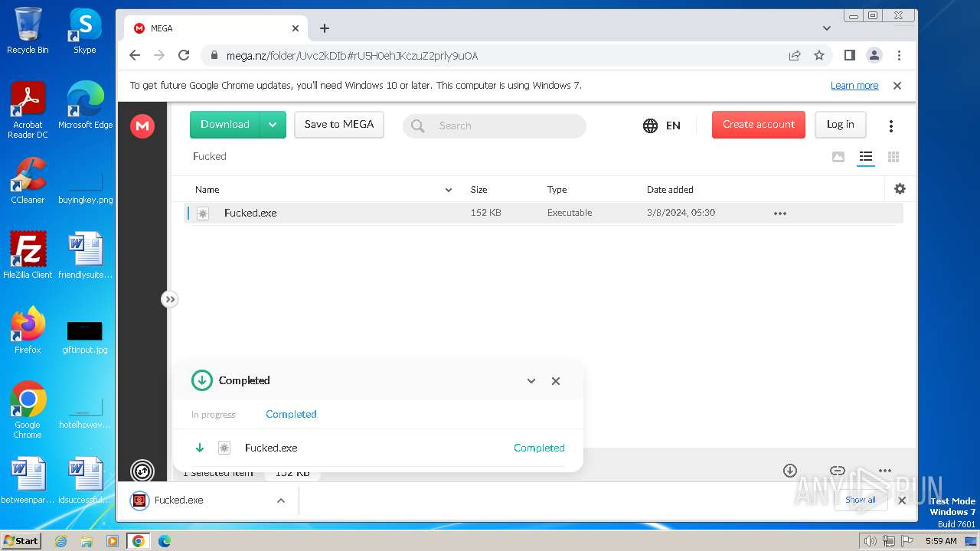The image size is (980, 551).
Task: Open bottom bar more options dots
Action: coord(885,471)
